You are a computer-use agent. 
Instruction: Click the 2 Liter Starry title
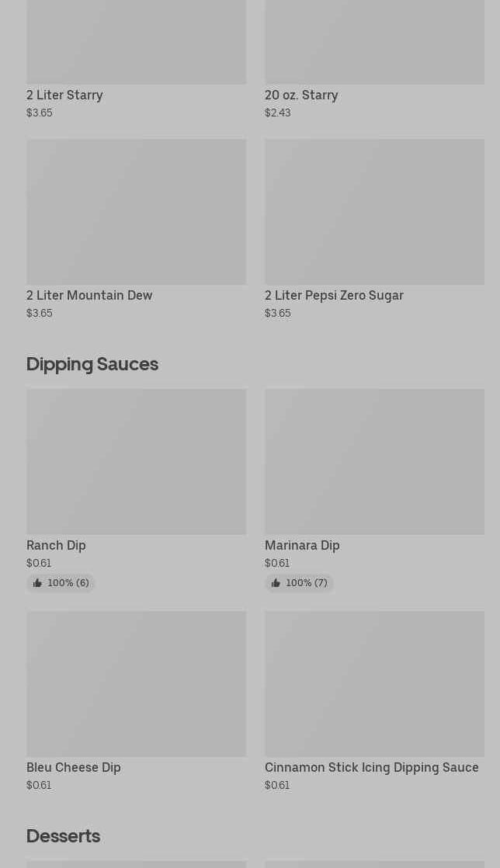pyautogui.click(x=64, y=95)
